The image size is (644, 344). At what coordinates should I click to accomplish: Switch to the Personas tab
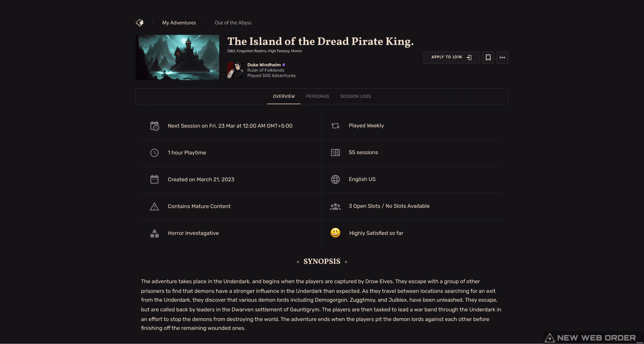point(318,97)
